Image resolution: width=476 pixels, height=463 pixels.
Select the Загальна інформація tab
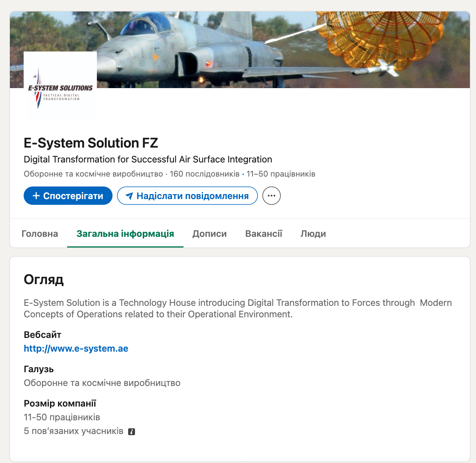125,234
